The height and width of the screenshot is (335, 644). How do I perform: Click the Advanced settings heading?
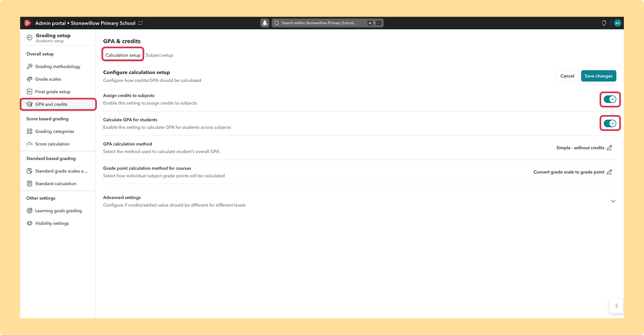click(x=122, y=197)
